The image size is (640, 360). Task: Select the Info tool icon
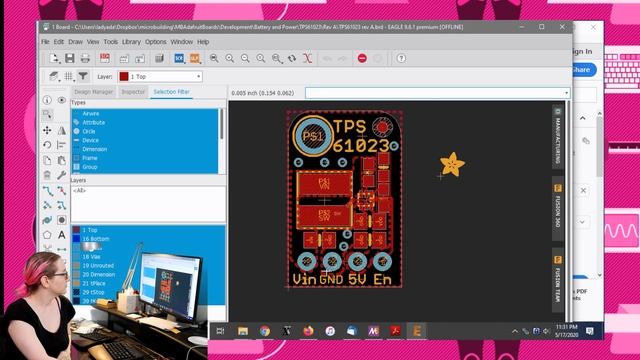click(47, 100)
